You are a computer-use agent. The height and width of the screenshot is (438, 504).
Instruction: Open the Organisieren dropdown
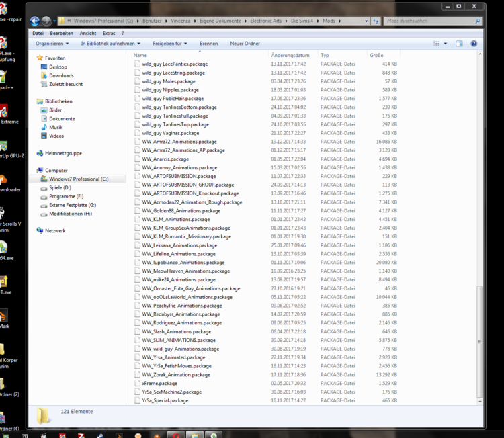click(x=52, y=44)
